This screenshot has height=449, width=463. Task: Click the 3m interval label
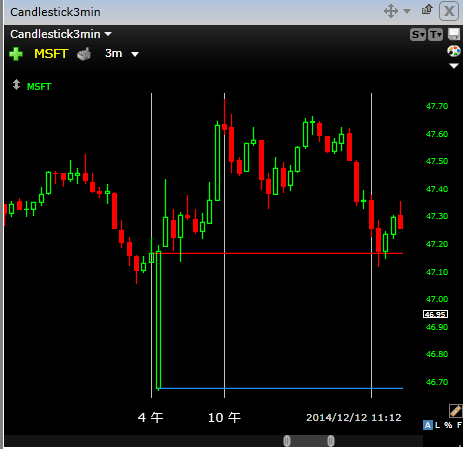[x=114, y=53]
